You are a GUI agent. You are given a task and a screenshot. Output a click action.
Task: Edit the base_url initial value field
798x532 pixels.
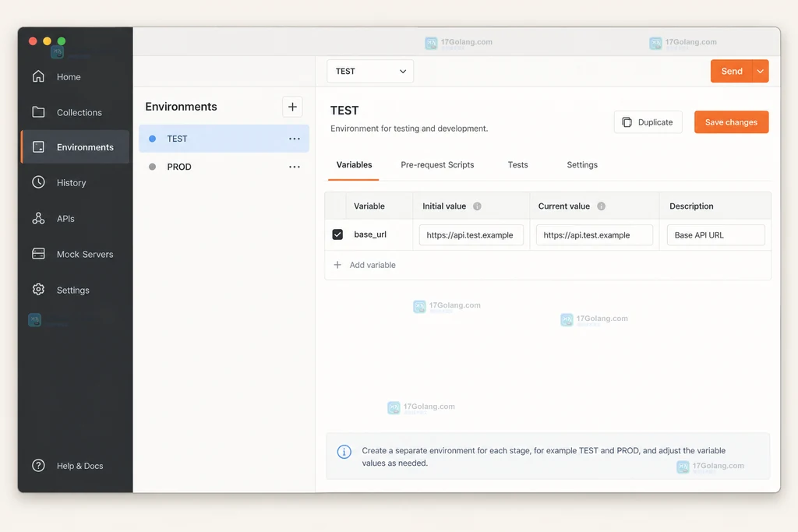point(471,235)
